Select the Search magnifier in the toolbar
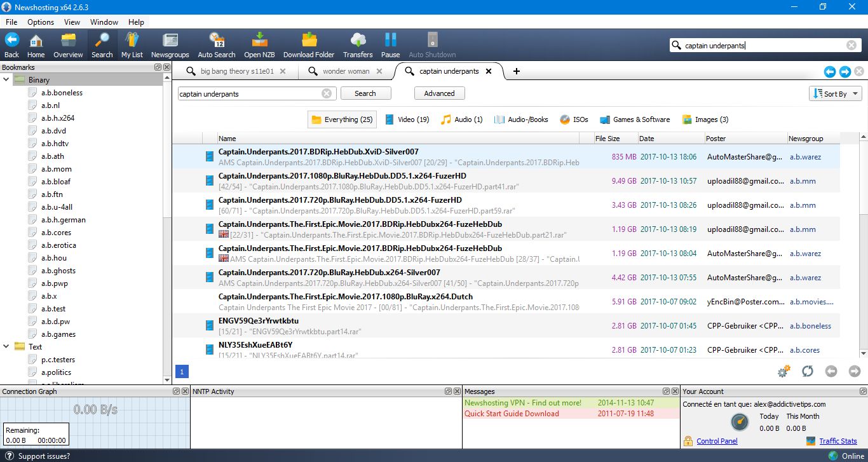 (x=102, y=45)
